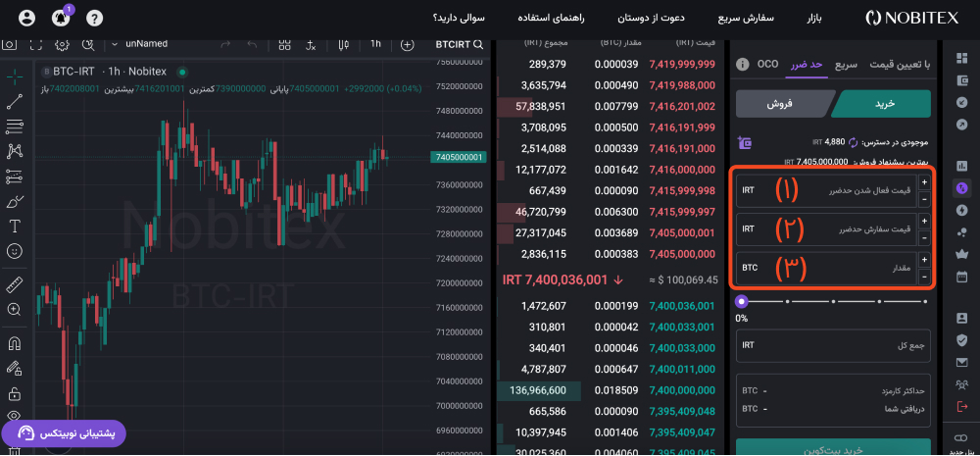Open the user account avatar icon
980x456 pixels.
coord(26,18)
